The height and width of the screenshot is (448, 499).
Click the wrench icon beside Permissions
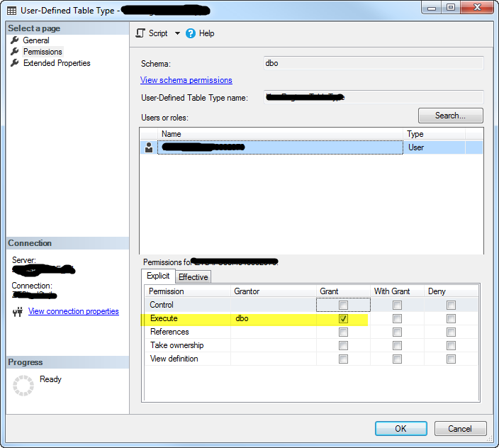click(x=15, y=51)
